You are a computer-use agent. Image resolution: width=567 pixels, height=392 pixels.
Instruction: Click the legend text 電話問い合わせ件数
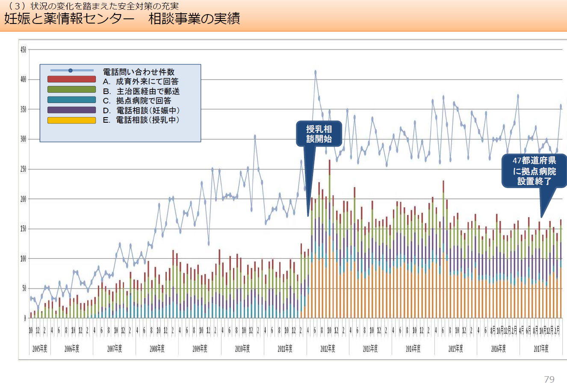tap(139, 72)
